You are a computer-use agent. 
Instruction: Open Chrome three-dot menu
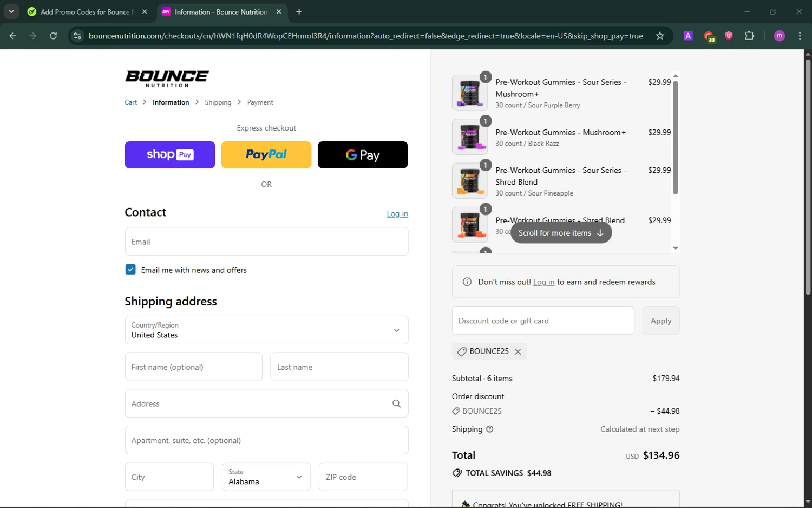coord(800,36)
